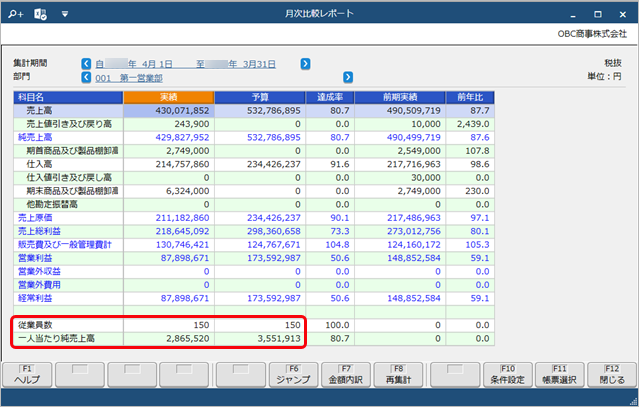This screenshot has height=407, width=639.
Task: Click the 前期実績 column header
Action: [400, 97]
